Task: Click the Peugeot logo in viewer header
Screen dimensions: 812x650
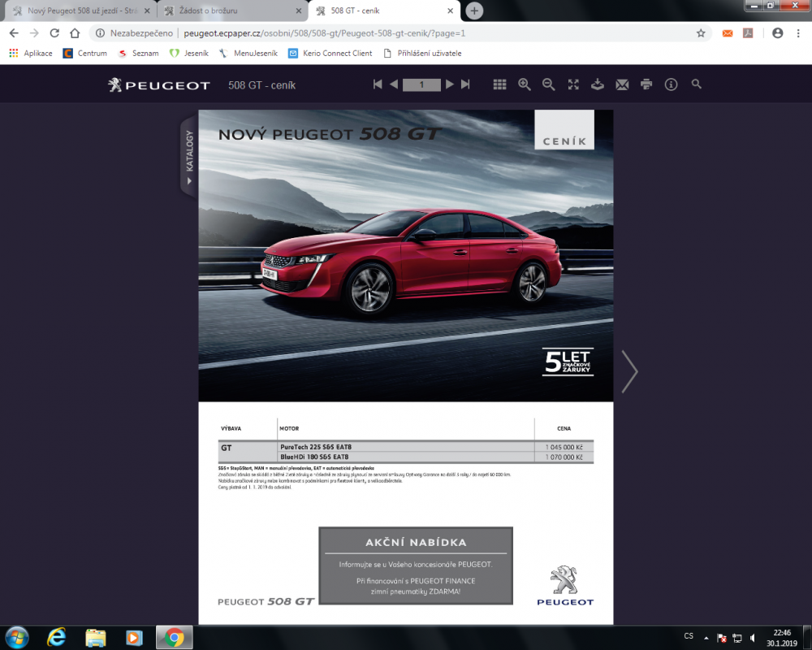Action: 159,85
